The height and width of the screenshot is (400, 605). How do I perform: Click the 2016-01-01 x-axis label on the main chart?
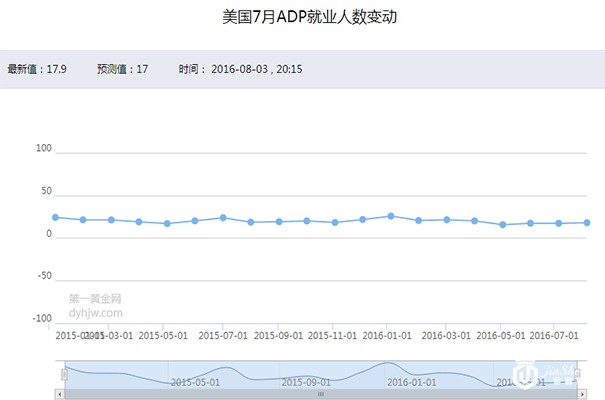click(x=387, y=336)
